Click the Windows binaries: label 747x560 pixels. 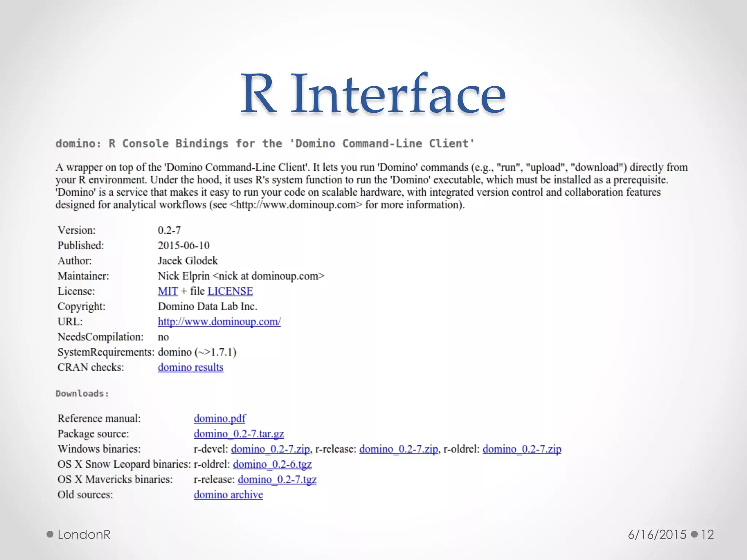[99, 449]
